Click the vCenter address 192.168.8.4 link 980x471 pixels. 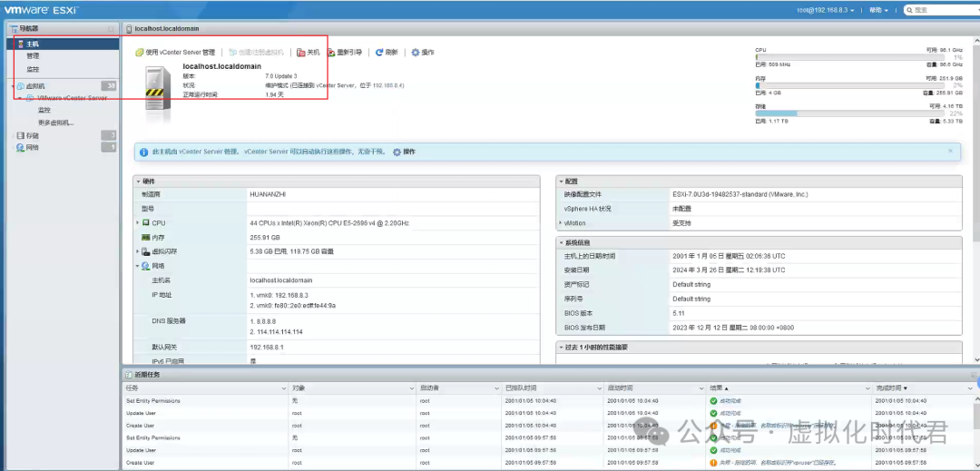tap(388, 85)
